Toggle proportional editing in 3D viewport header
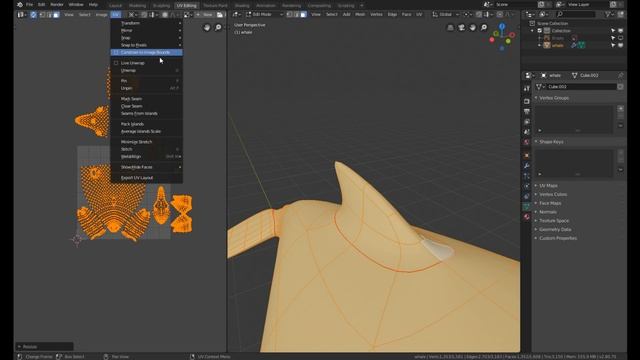The image size is (640, 360). tap(500, 14)
